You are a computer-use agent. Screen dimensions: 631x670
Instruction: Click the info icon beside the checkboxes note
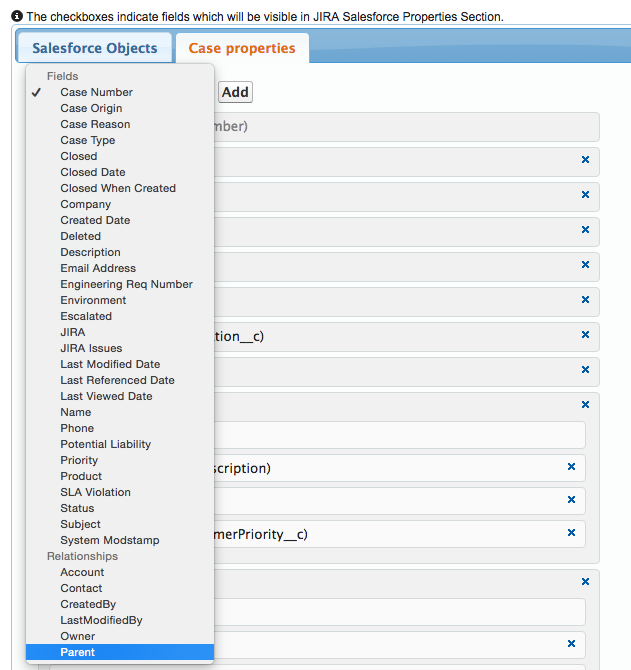(x=17, y=17)
